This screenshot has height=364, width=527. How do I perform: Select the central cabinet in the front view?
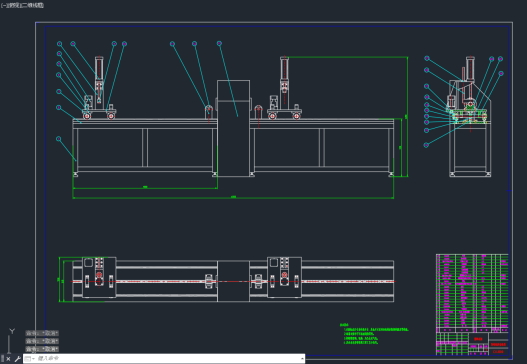(x=233, y=128)
